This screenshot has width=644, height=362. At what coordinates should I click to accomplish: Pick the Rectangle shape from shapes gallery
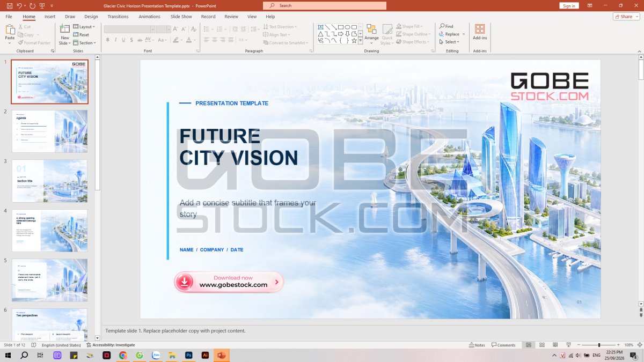click(x=341, y=27)
